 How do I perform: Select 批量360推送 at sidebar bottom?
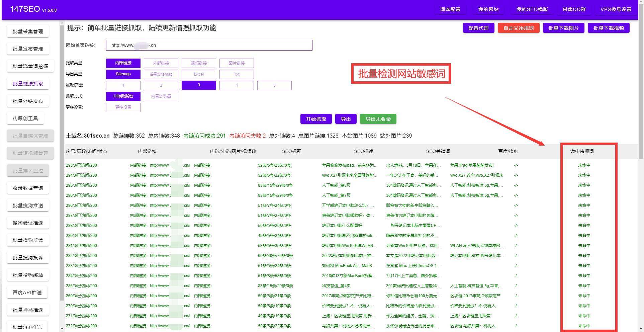(28, 326)
